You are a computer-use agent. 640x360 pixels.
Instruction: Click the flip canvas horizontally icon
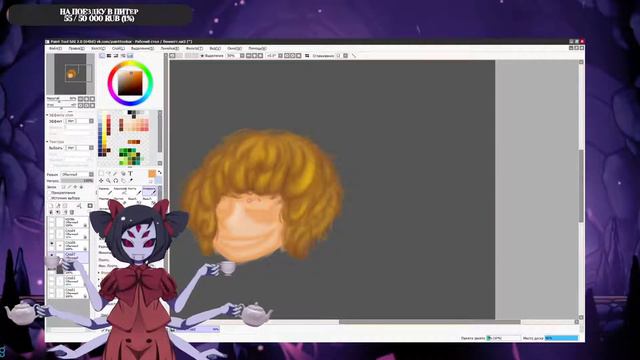pos(307,56)
